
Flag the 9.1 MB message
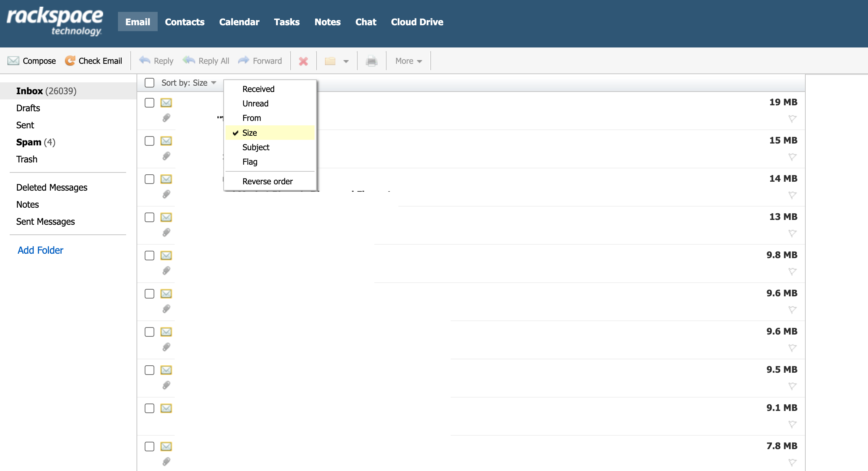pyautogui.click(x=792, y=424)
